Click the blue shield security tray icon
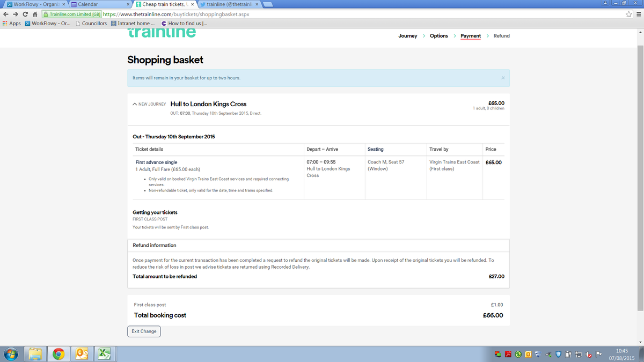 pos(558,354)
